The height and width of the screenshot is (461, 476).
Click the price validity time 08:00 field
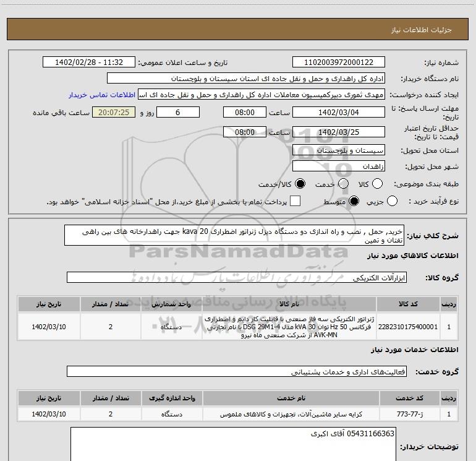tap(245, 132)
